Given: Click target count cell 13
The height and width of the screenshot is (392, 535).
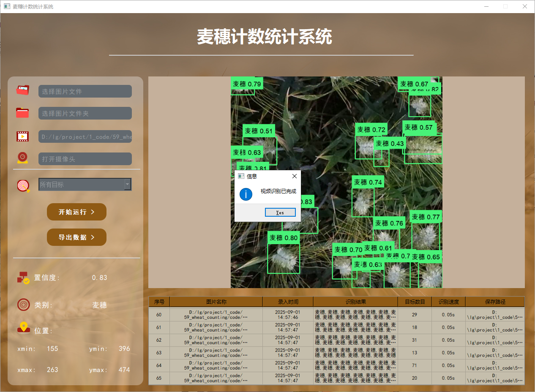Looking at the screenshot, I should 415,353.
